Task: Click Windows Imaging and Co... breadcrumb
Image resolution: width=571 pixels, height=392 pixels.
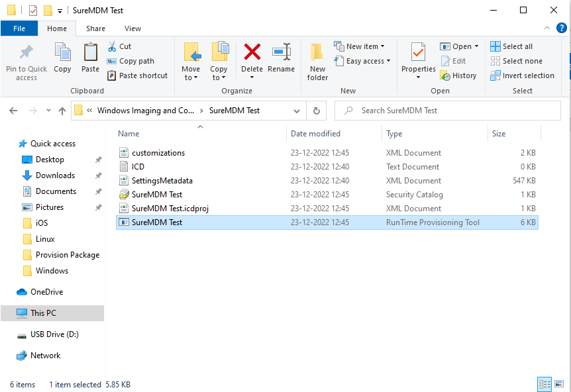Action: (145, 111)
